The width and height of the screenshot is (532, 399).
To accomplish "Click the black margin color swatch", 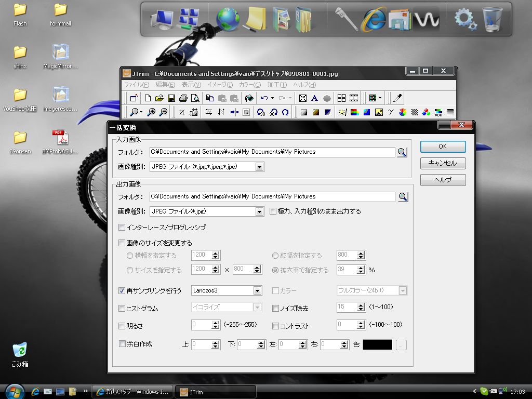I will pyautogui.click(x=377, y=345).
